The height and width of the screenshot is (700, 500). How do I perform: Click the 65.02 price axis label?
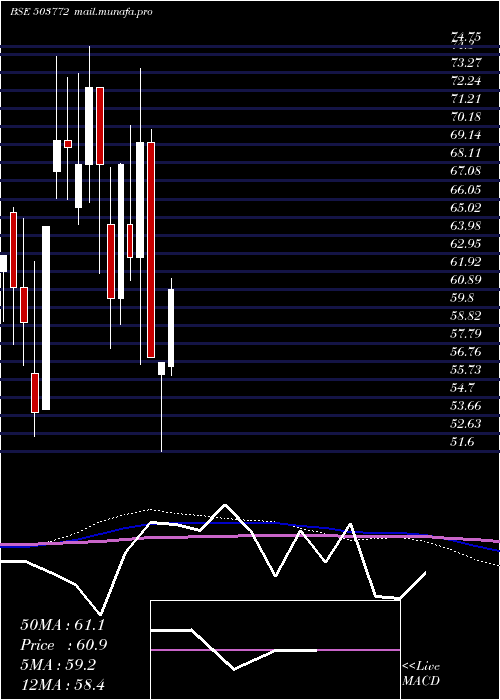(x=466, y=208)
